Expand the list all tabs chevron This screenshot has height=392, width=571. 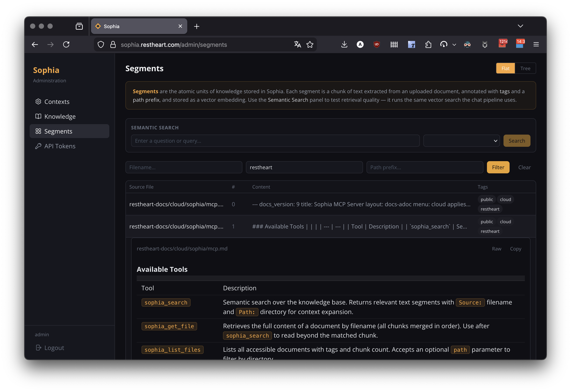tap(520, 26)
